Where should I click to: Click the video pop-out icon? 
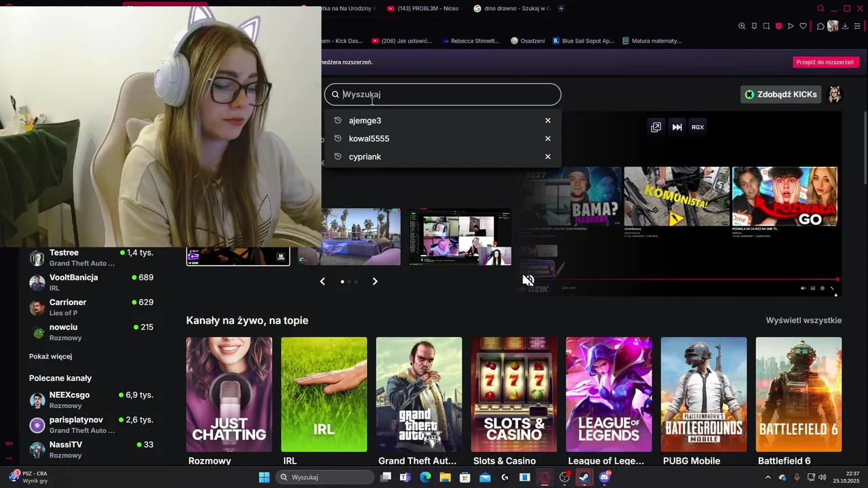[x=656, y=127]
